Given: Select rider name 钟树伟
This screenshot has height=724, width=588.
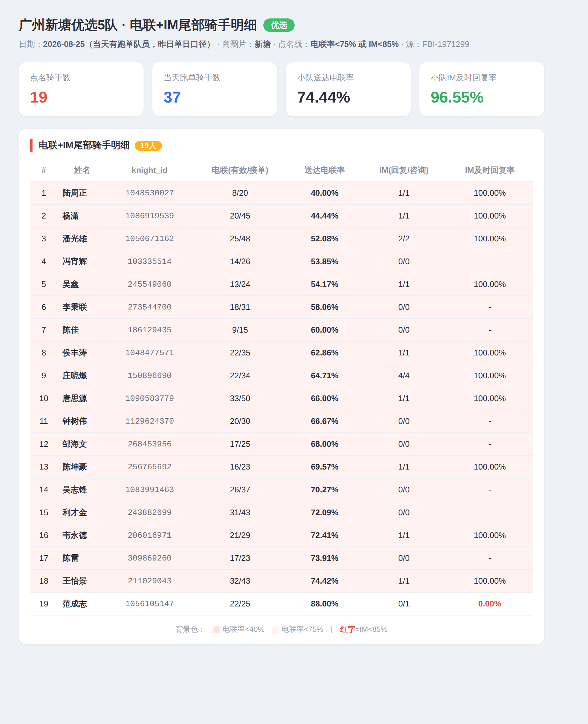Looking at the screenshot, I should click(74, 421).
